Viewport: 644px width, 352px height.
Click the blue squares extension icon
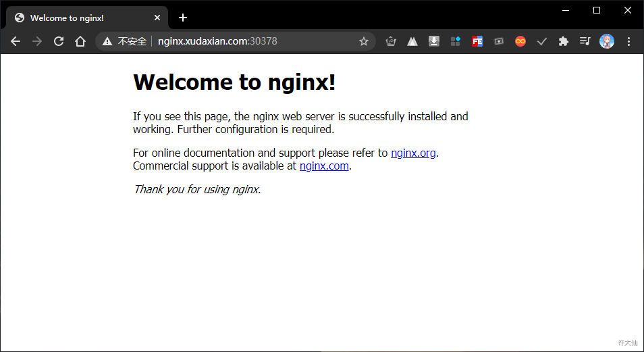click(x=456, y=41)
